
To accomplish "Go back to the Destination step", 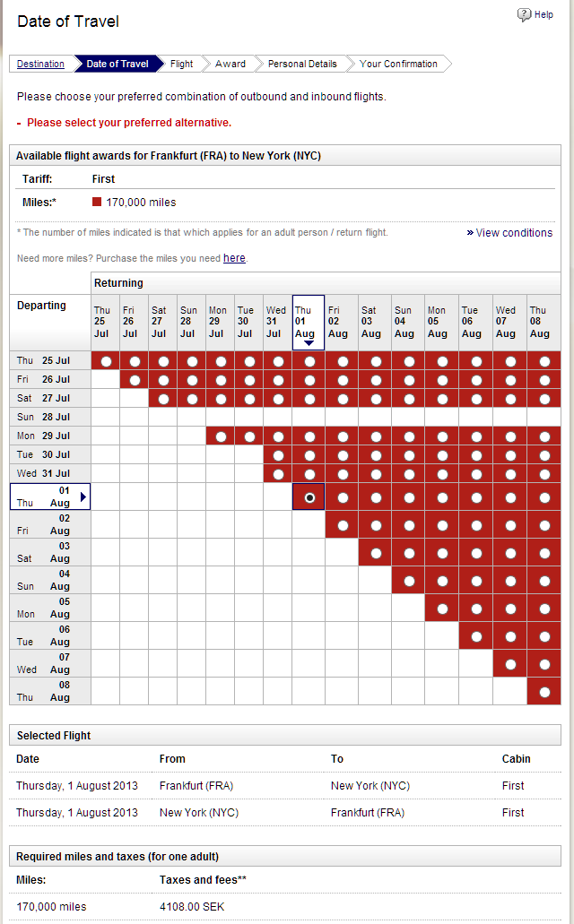I will (40, 64).
